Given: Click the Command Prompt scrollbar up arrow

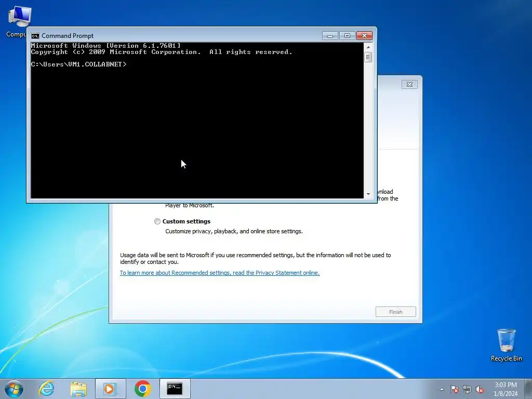Looking at the screenshot, I should [368, 47].
